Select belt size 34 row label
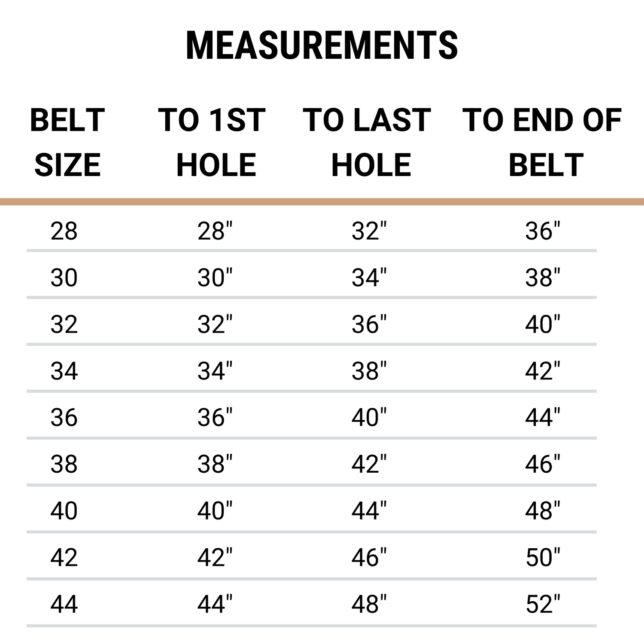This screenshot has width=644, height=644. click(x=64, y=371)
